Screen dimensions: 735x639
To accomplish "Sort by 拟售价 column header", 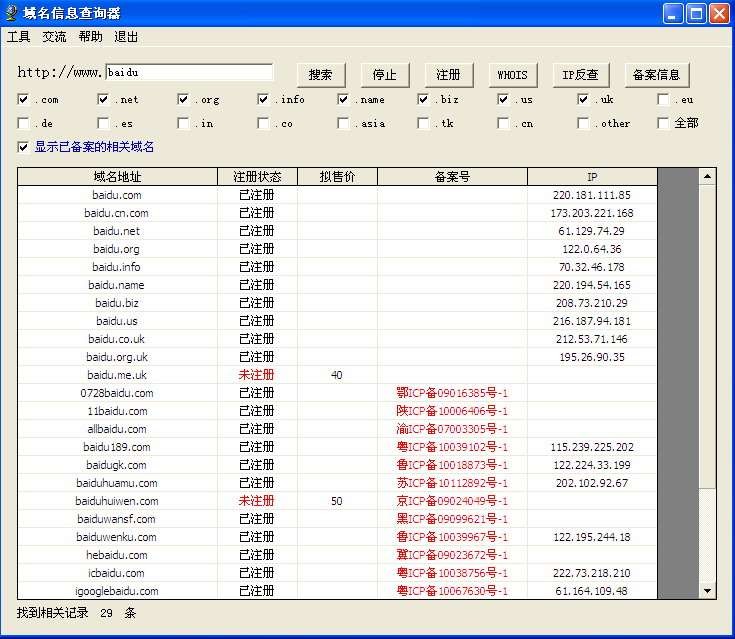I will [x=337, y=177].
